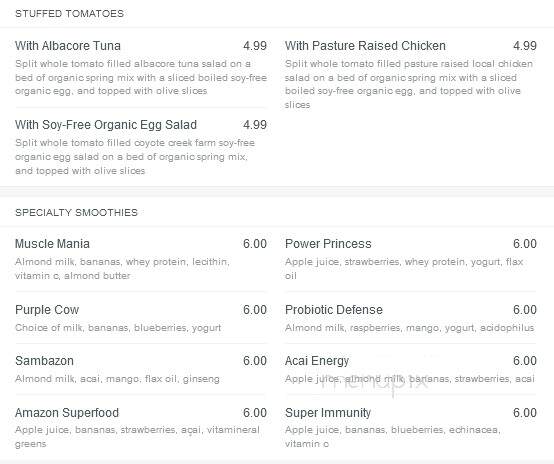Select Probiotic Defense smoothie

point(334,310)
